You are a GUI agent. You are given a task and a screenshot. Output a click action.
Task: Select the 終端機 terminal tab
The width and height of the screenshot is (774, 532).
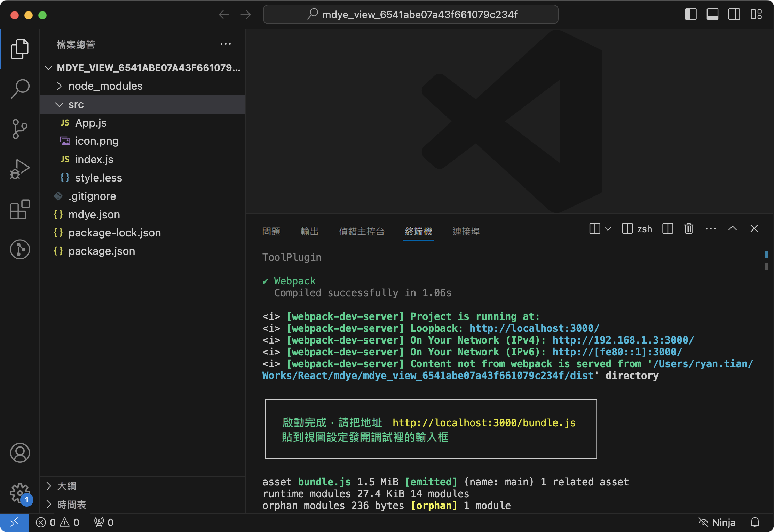point(418,231)
